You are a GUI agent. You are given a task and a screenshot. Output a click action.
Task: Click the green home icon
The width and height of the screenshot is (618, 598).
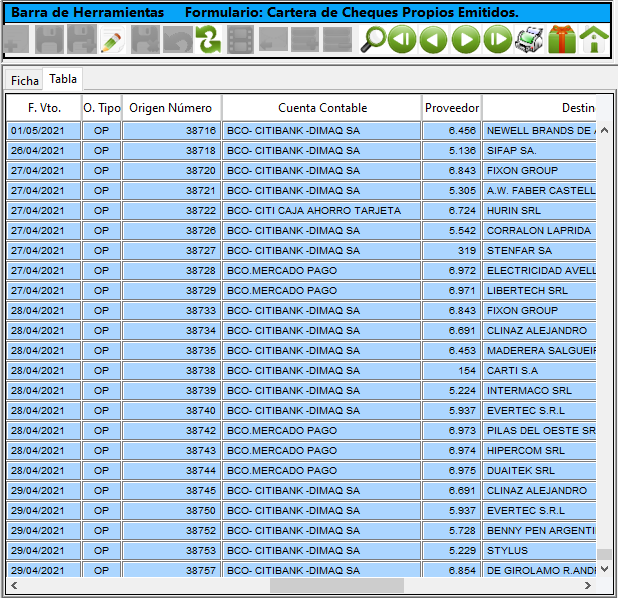click(594, 39)
